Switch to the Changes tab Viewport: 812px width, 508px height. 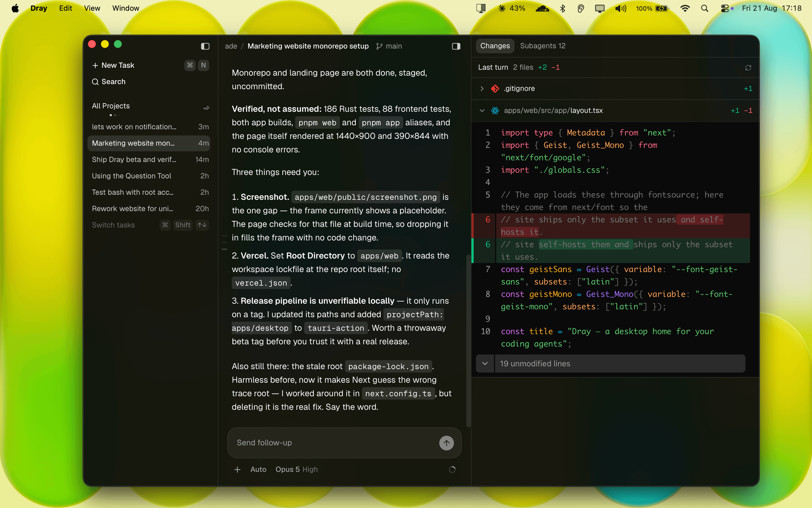(x=495, y=46)
